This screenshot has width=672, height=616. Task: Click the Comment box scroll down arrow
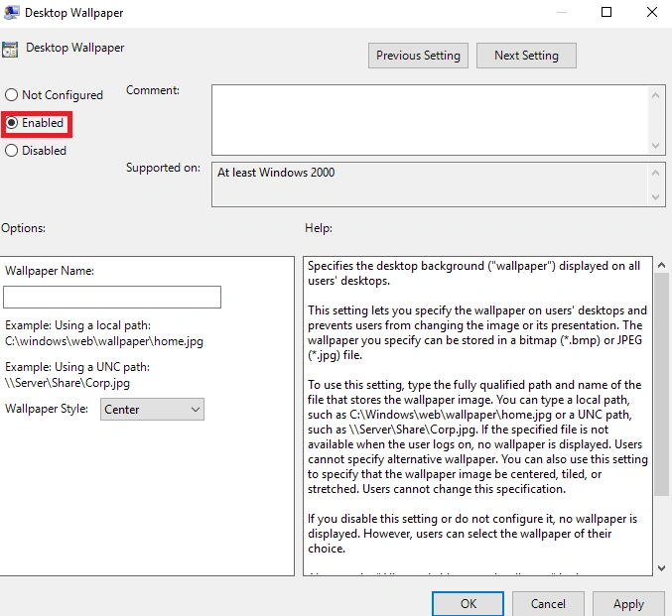655,146
